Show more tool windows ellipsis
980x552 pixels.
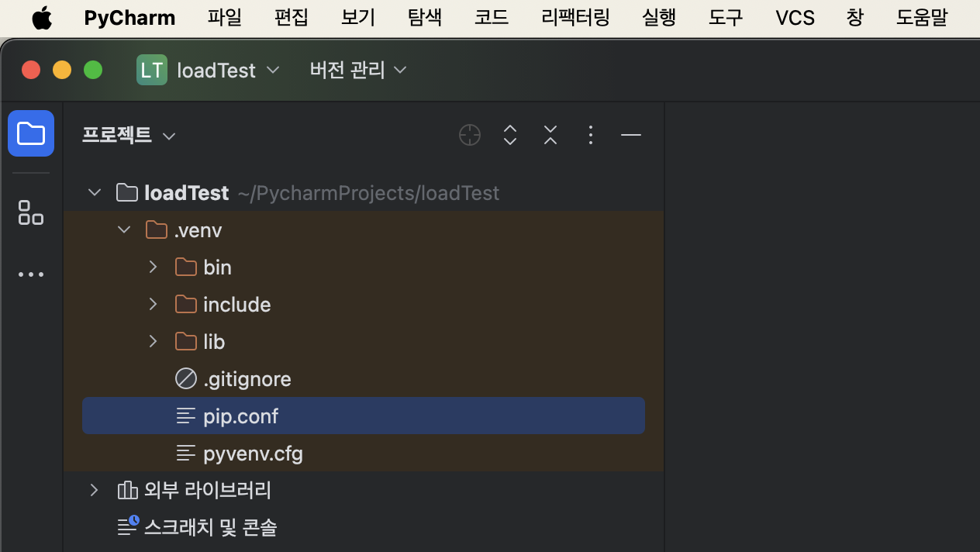click(31, 274)
